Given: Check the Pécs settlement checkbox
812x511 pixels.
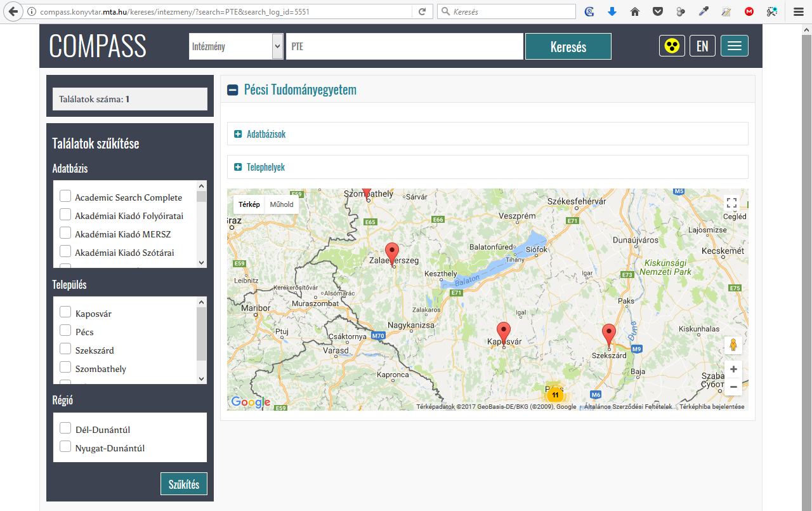Looking at the screenshot, I should point(65,331).
